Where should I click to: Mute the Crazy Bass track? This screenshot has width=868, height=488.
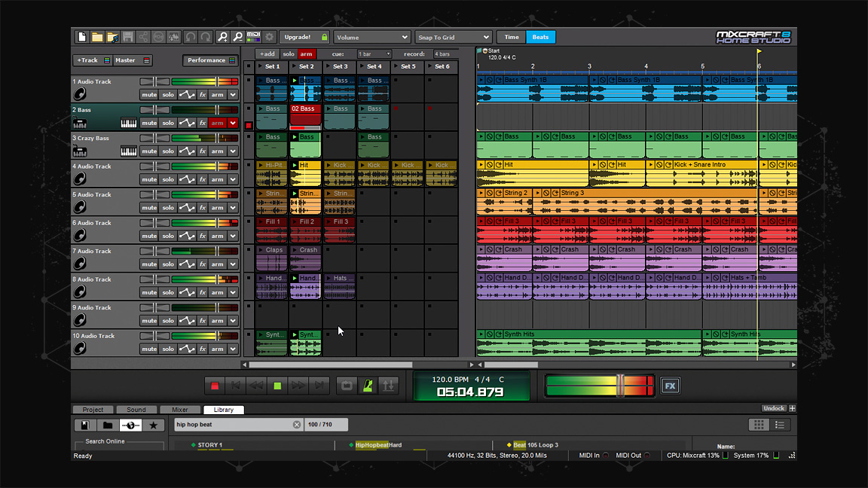tap(149, 151)
